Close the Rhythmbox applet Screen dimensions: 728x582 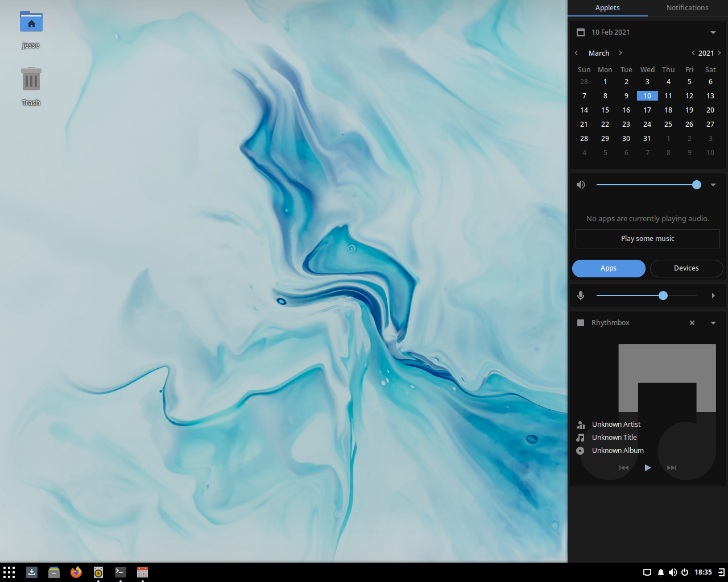(692, 323)
